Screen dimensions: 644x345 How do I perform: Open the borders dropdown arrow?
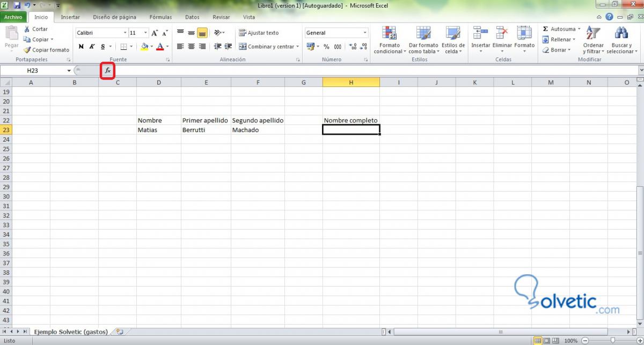[131, 47]
